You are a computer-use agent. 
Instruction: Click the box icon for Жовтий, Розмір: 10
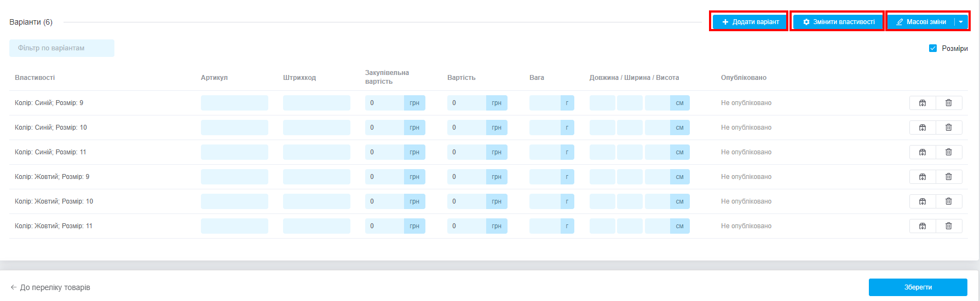pos(923,201)
